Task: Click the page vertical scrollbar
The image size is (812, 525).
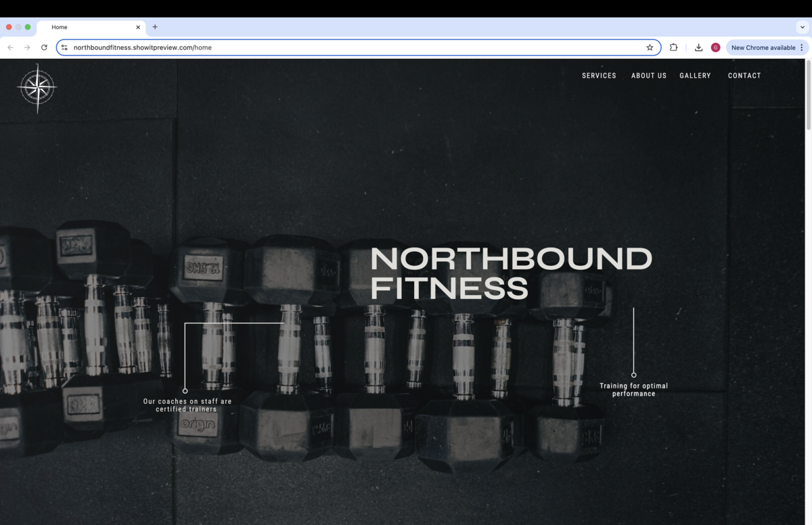Action: (808, 292)
